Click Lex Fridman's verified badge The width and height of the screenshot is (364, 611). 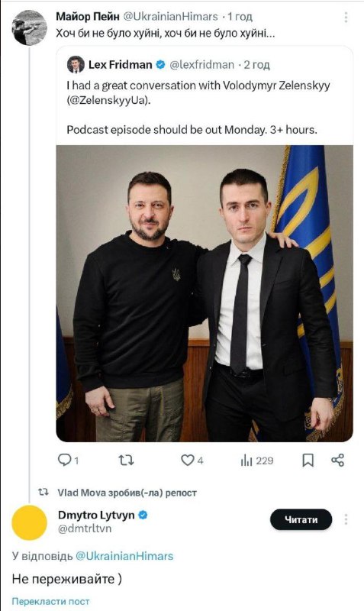click(160, 65)
